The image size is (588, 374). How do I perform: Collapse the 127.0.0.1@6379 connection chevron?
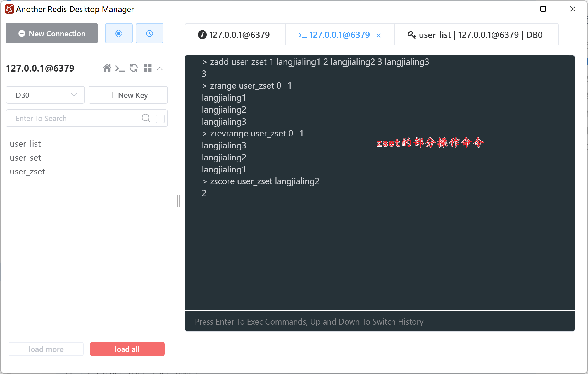click(x=160, y=68)
